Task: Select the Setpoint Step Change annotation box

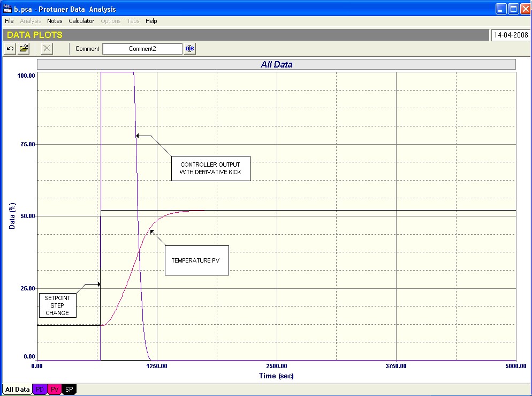Action: (x=57, y=305)
